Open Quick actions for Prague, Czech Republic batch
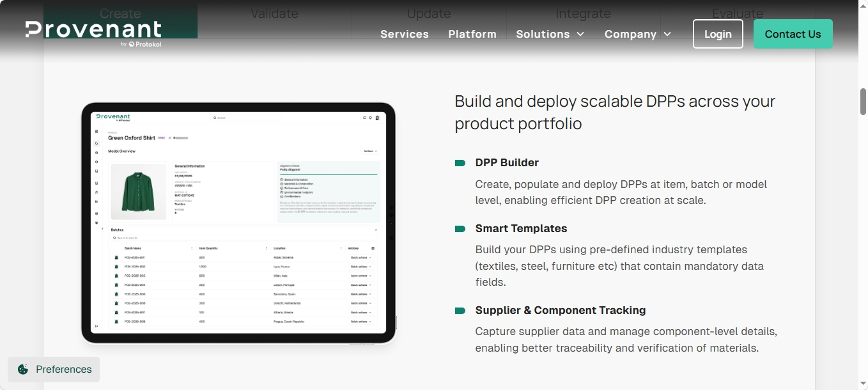Screen dimensions: 868x390 pos(361,322)
